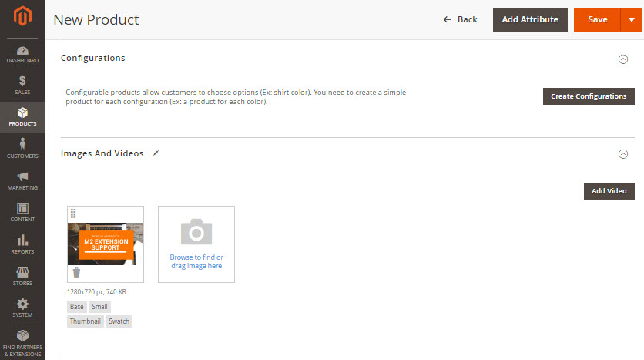
Task: Open the System menu item
Action: click(x=22, y=308)
